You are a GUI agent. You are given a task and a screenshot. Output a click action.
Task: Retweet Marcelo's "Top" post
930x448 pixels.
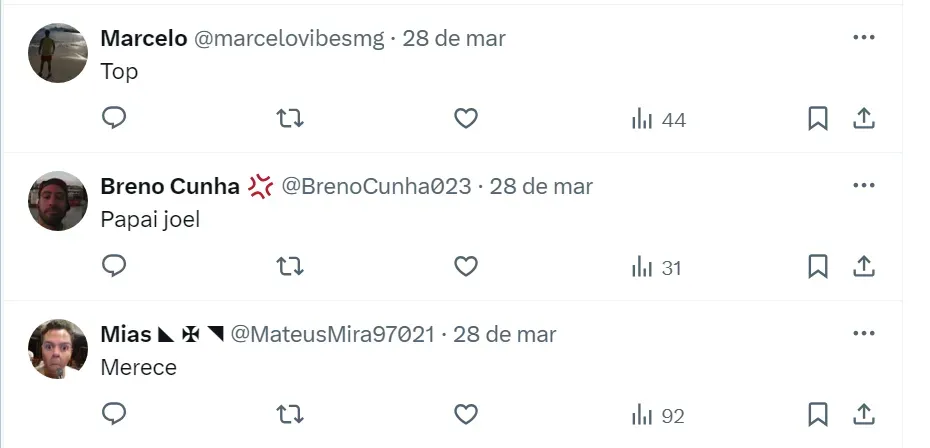click(290, 119)
